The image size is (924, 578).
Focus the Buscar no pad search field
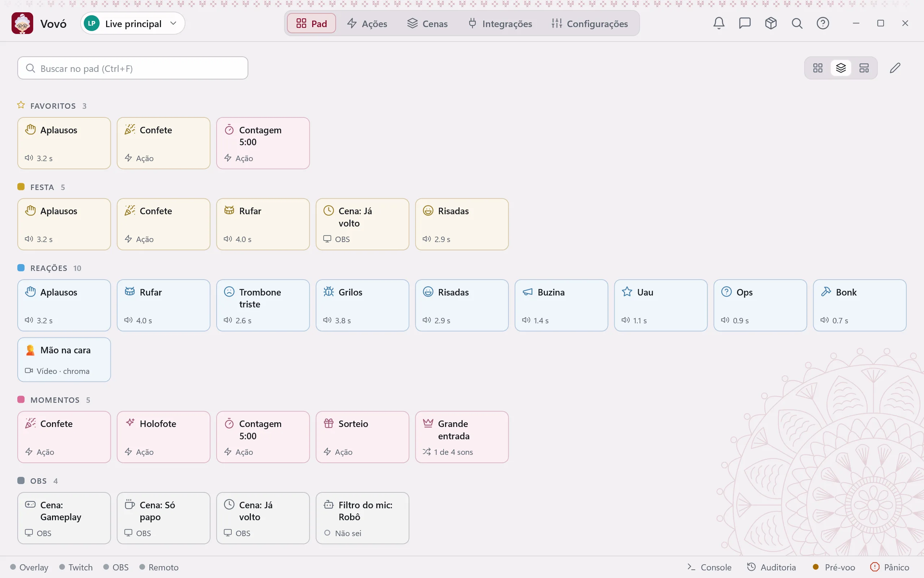pyautogui.click(x=132, y=68)
